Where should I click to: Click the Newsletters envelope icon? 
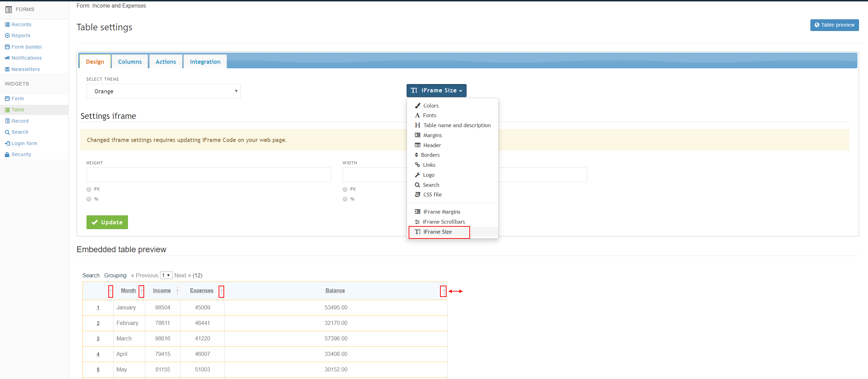[7, 69]
